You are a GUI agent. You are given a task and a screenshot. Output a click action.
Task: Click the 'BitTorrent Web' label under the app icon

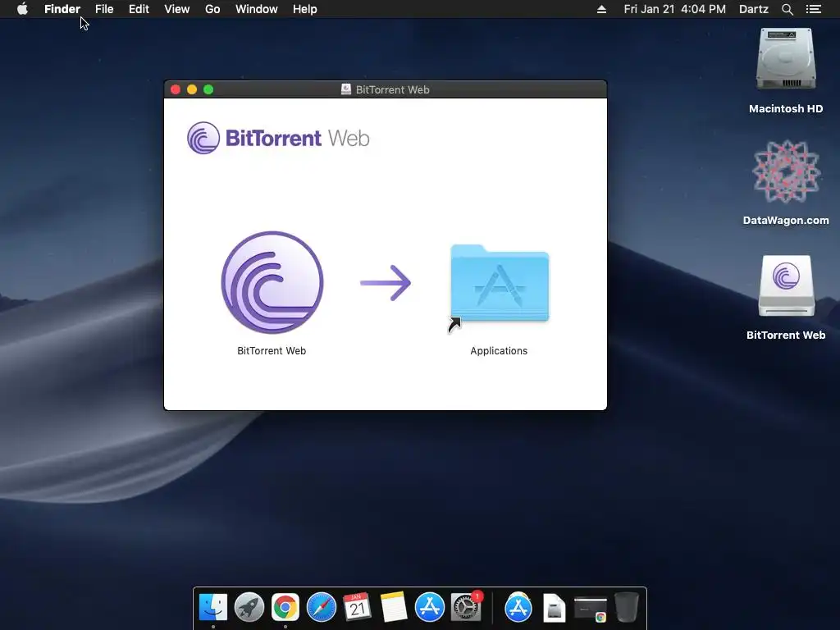(x=272, y=351)
